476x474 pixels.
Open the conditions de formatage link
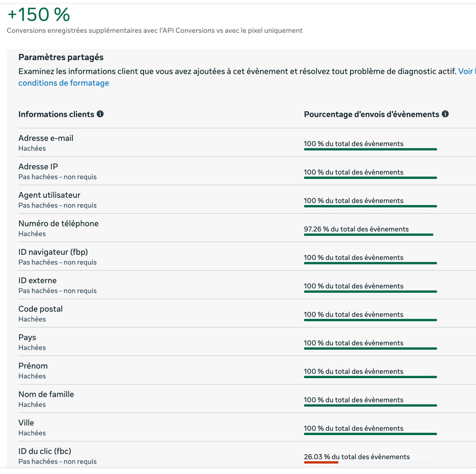(x=64, y=83)
